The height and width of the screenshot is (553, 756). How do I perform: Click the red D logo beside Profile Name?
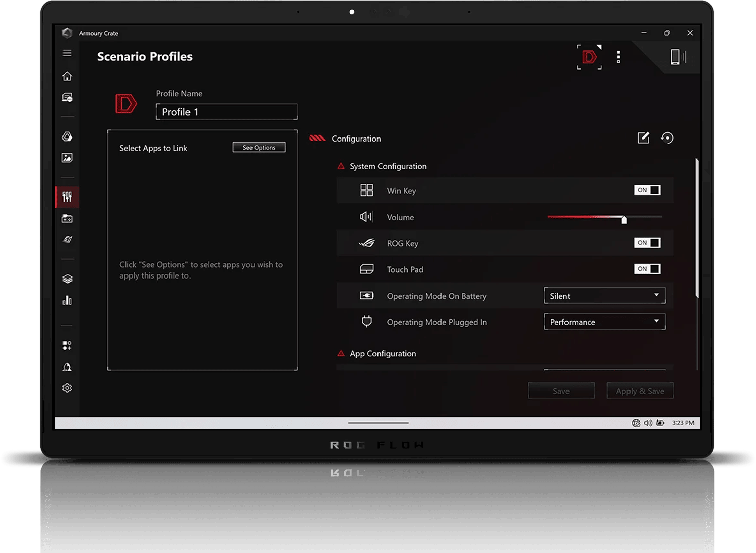(x=126, y=104)
